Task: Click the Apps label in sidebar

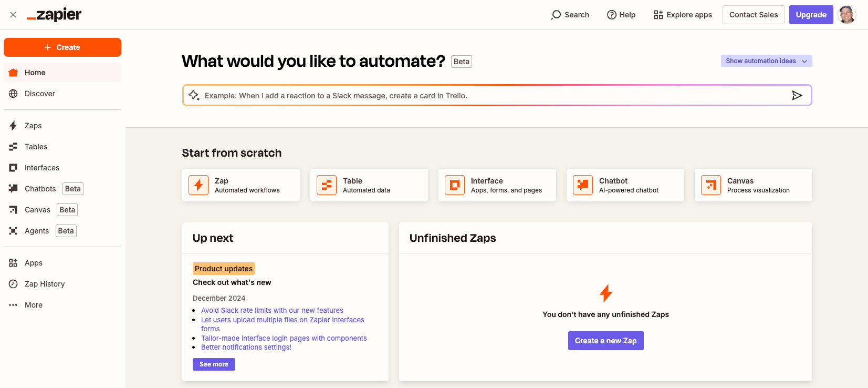Action: click(x=34, y=263)
